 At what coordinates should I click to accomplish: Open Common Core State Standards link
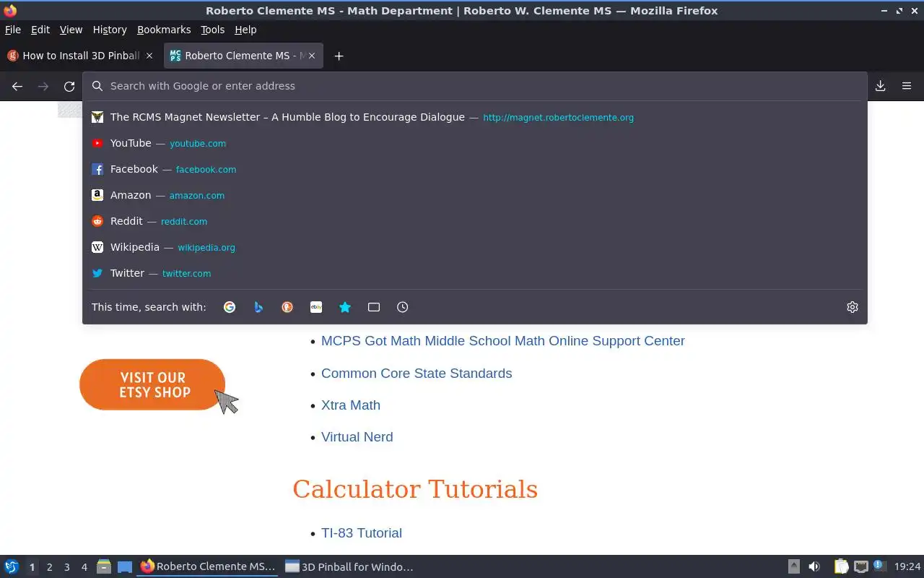[x=417, y=374]
